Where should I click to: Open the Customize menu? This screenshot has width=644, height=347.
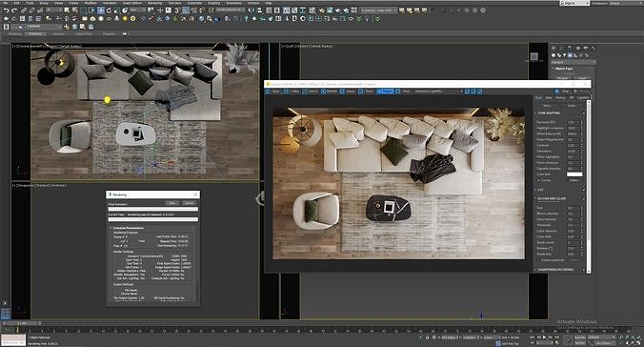[194, 3]
